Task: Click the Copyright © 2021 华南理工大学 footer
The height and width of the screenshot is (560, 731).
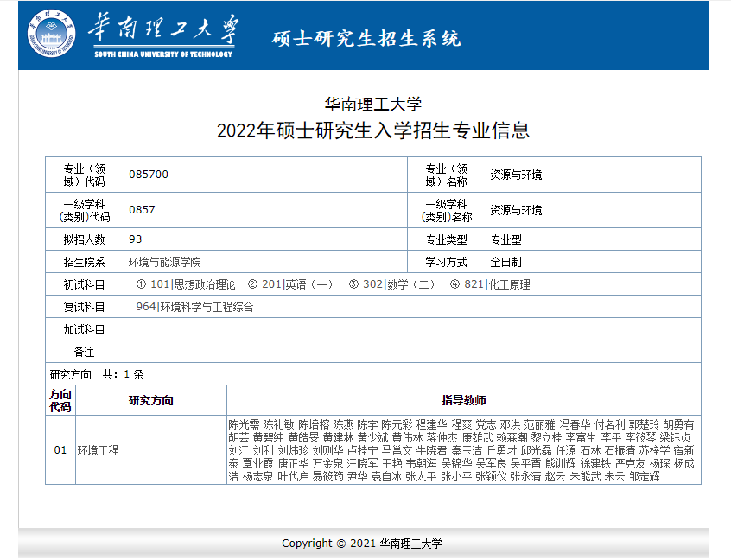Action: tap(362, 544)
